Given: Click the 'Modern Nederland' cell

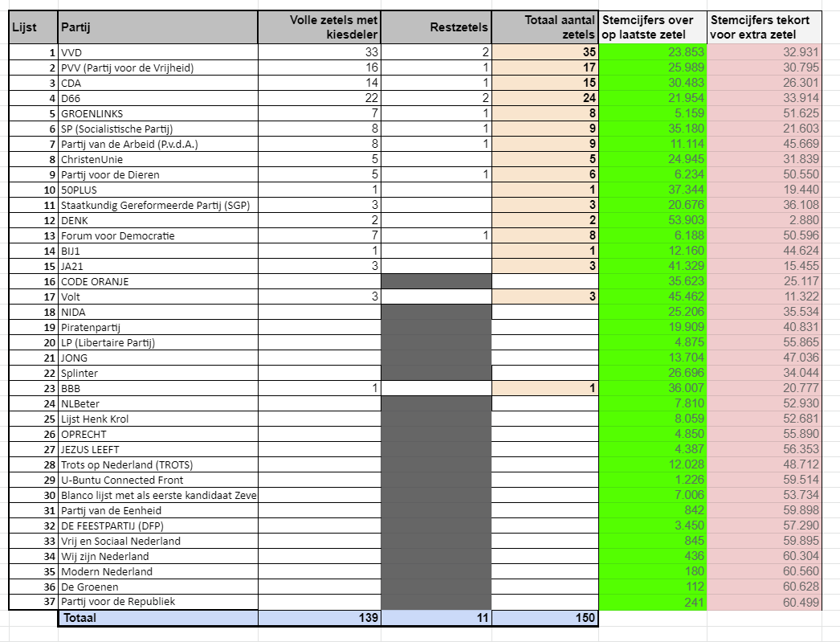Looking at the screenshot, I should [158, 571].
